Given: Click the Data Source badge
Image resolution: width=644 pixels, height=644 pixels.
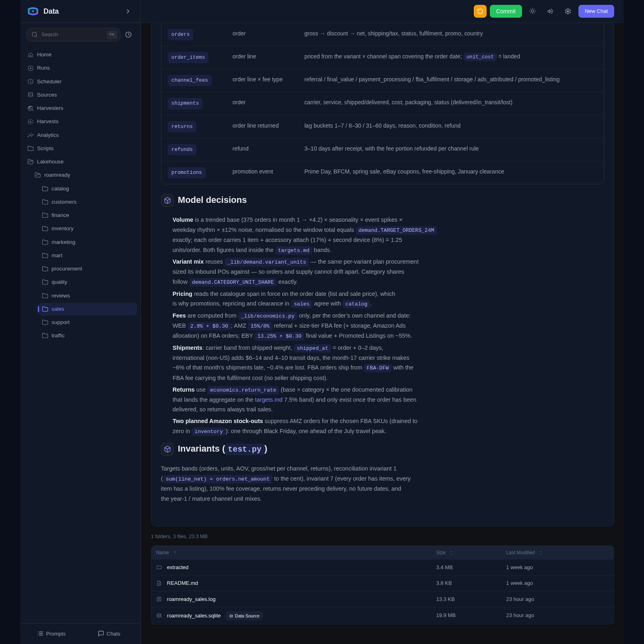Looking at the screenshot, I should click(x=244, y=616).
